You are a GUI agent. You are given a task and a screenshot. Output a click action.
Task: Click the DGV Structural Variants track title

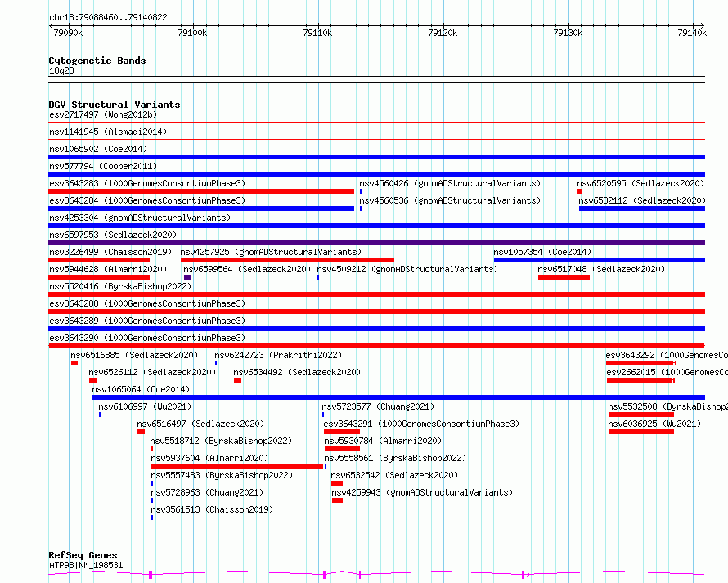coord(115,105)
